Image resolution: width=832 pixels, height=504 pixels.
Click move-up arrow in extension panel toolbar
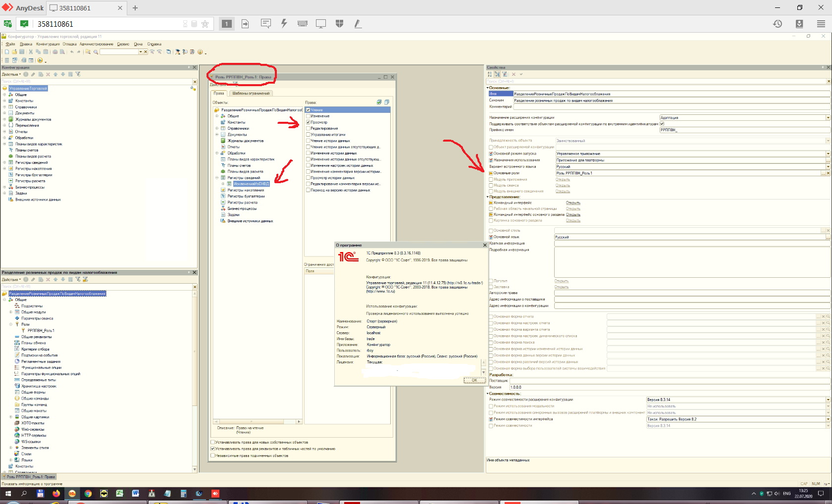pyautogui.click(x=55, y=279)
